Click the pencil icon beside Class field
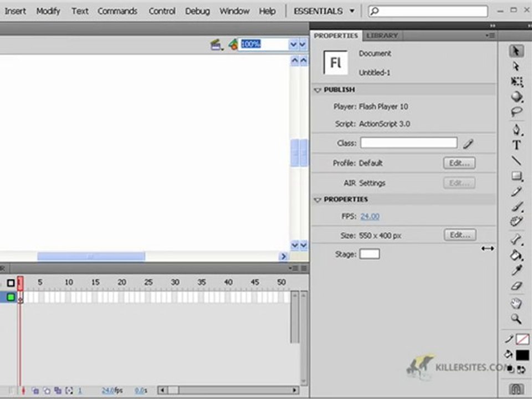 468,144
